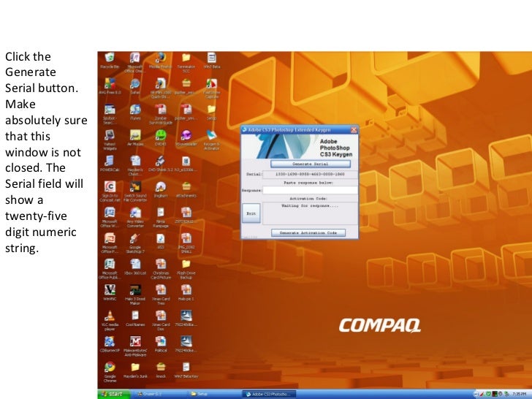Launch the Ninja Rampage file
The height and width of the screenshot is (399, 532).
pyautogui.click(x=161, y=217)
